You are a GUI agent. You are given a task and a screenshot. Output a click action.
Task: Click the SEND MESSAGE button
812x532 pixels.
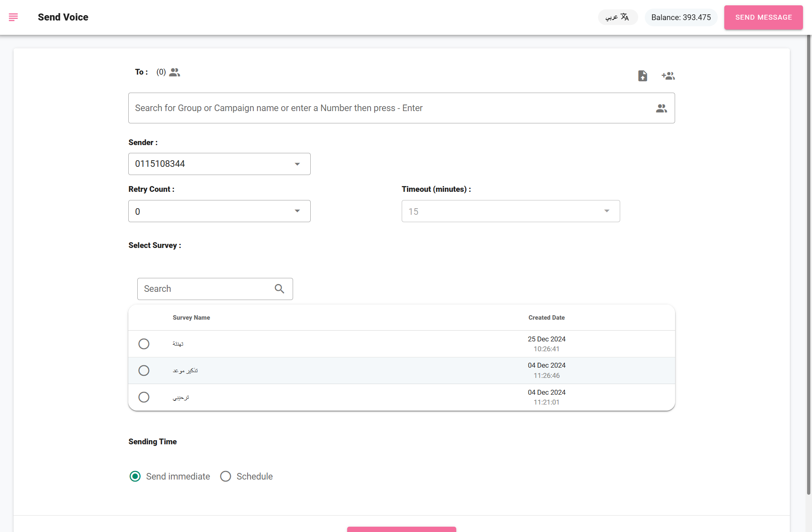[763, 17]
